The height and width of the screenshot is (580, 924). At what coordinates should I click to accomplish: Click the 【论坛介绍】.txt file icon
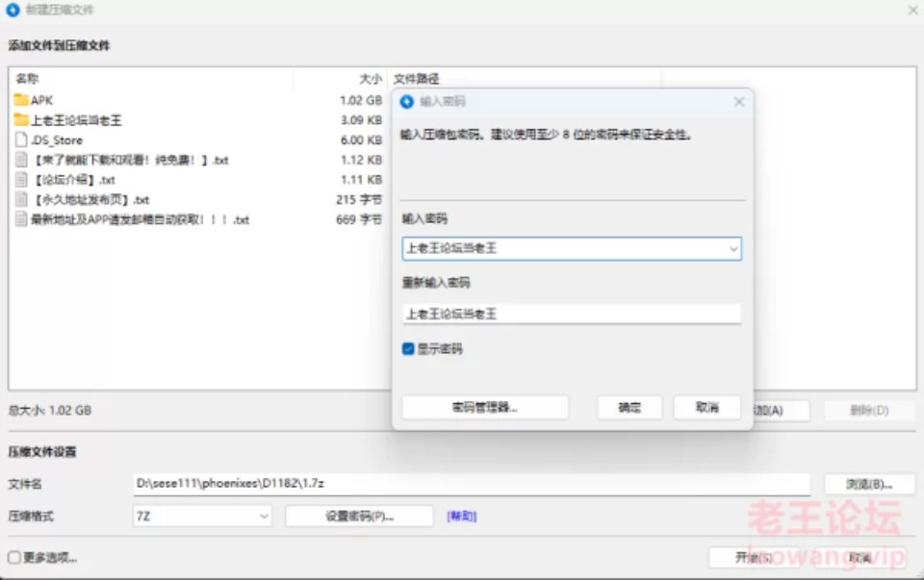coord(21,179)
